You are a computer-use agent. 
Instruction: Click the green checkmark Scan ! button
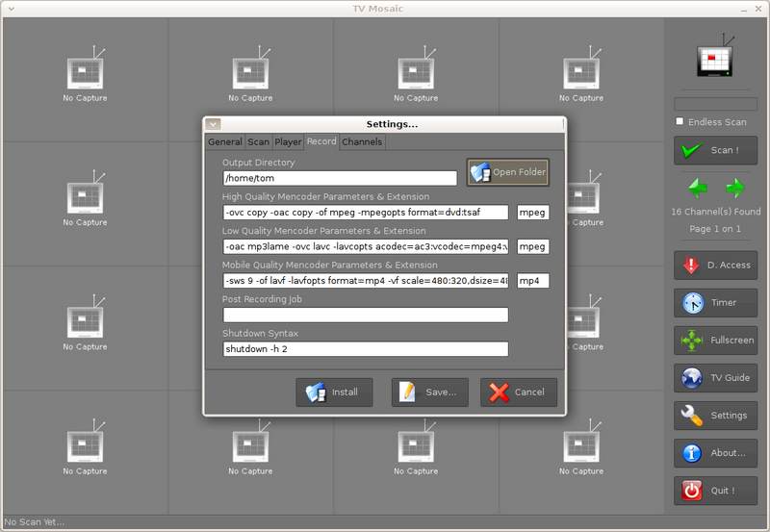[715, 150]
